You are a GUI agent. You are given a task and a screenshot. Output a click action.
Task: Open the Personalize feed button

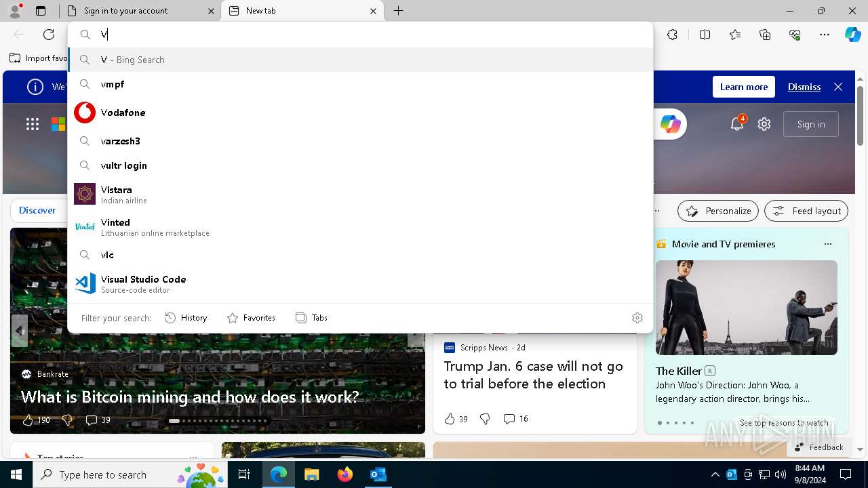click(718, 211)
